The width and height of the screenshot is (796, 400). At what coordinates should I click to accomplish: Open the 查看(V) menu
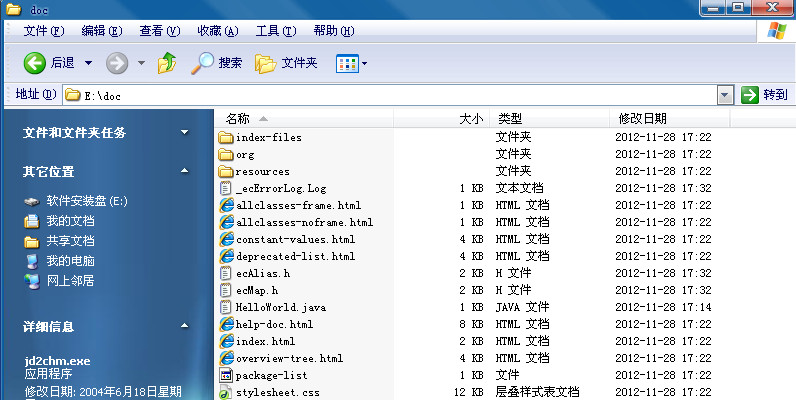click(160, 31)
